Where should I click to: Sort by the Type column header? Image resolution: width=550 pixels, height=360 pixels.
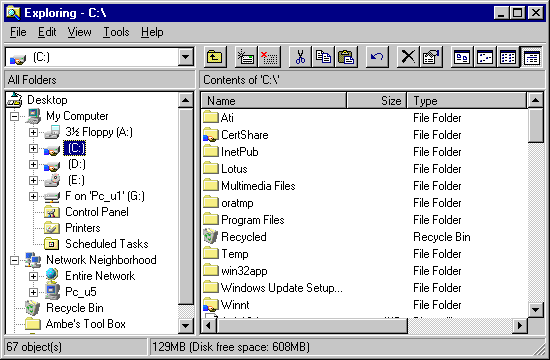tap(467, 101)
